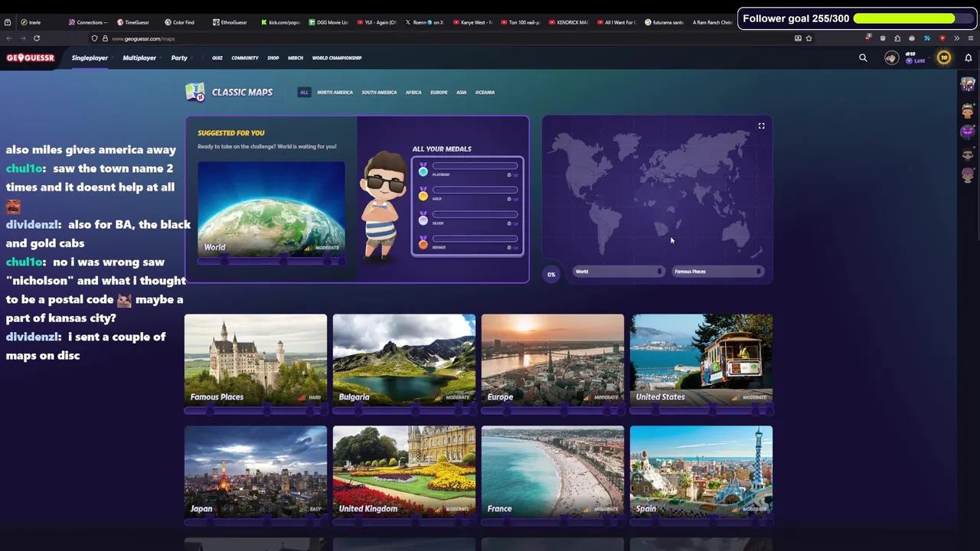Click the Classic Maps map icon
Image resolution: width=980 pixels, height=551 pixels.
point(195,93)
